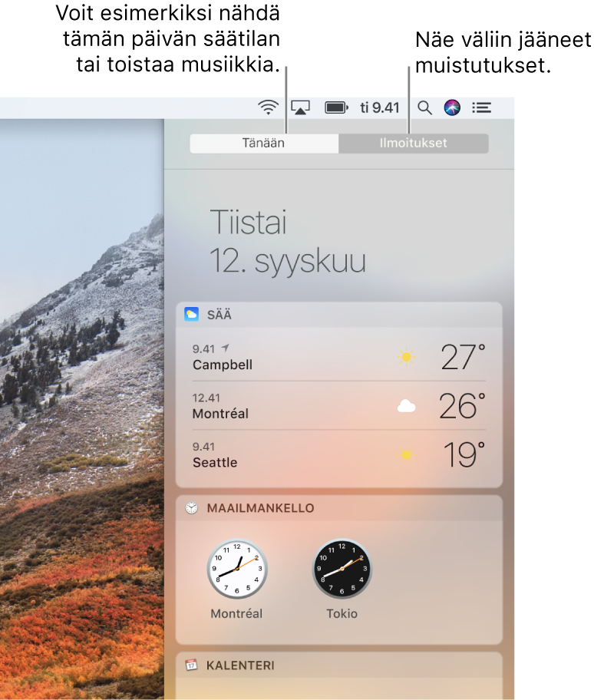The image size is (594, 700).
Task: Open the Wi-Fi status menu
Action: click(268, 107)
